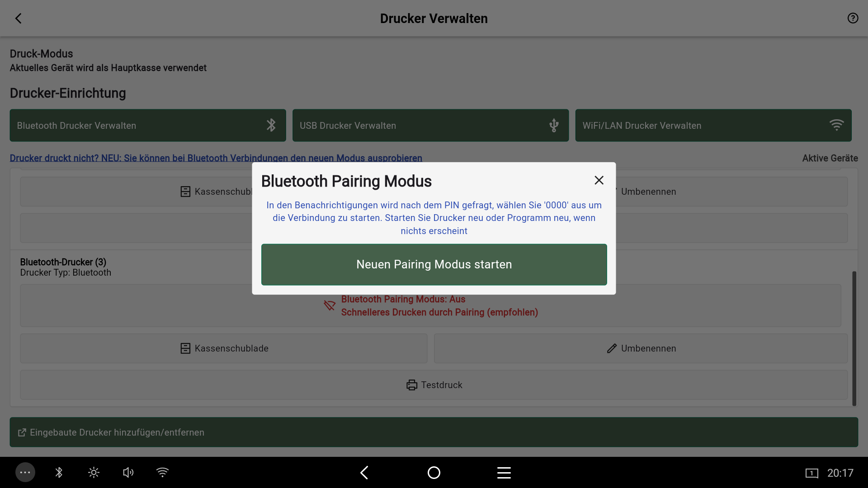Open USB Drucker Verwalten
The image size is (868, 488).
coord(430,126)
